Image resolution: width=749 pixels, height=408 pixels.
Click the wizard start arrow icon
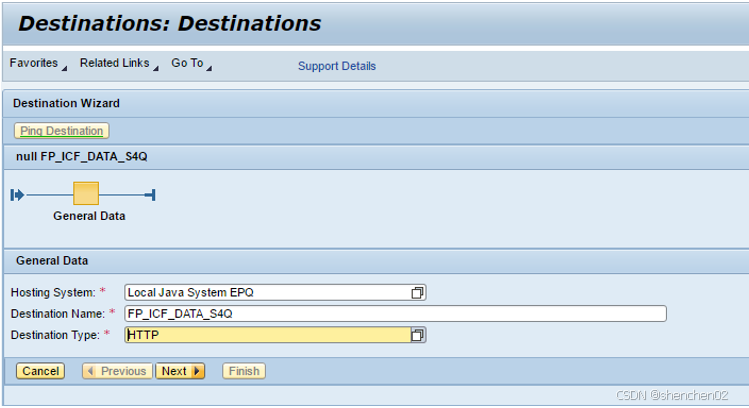click(x=17, y=194)
